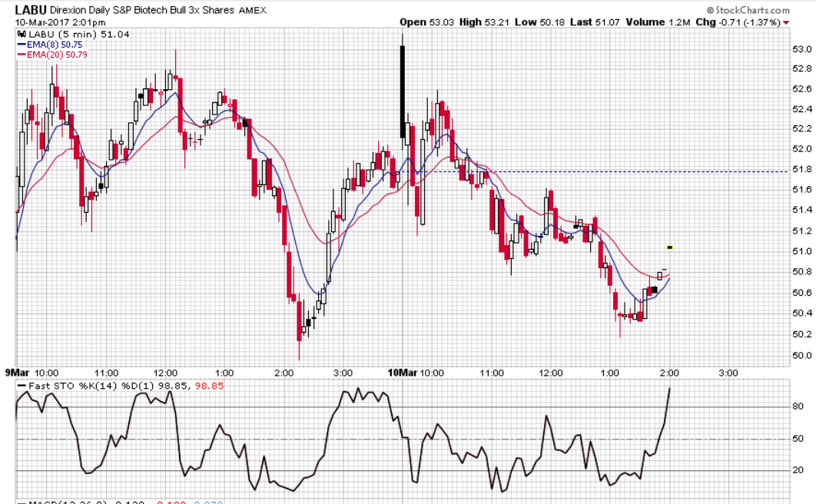Image resolution: width=816 pixels, height=504 pixels.
Task: Click the 51.4 price axis label
Action: click(801, 211)
